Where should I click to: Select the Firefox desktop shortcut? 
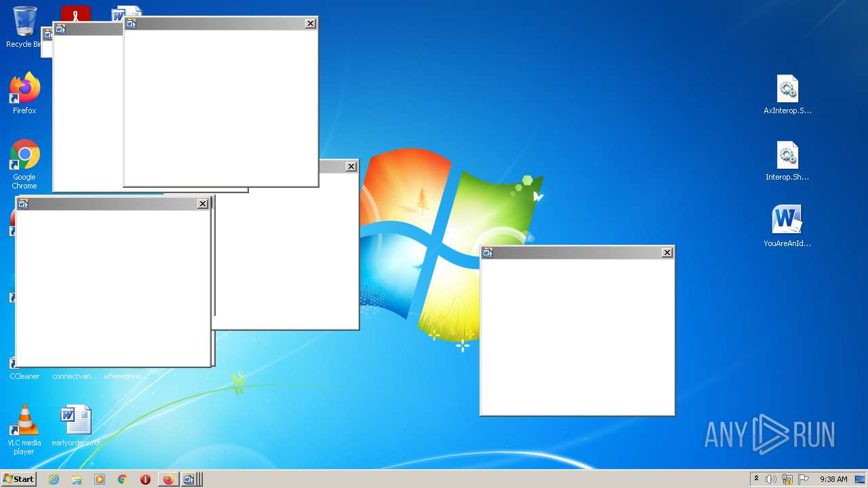coord(24,94)
